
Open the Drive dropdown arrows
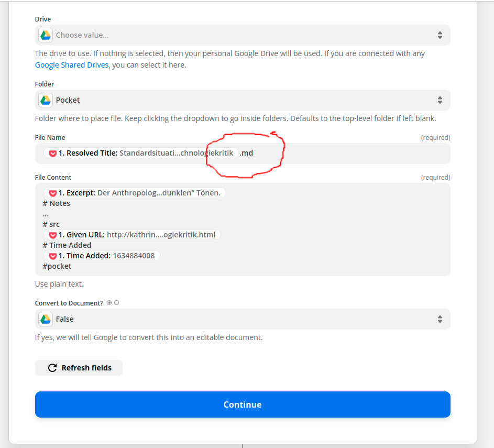[440, 35]
